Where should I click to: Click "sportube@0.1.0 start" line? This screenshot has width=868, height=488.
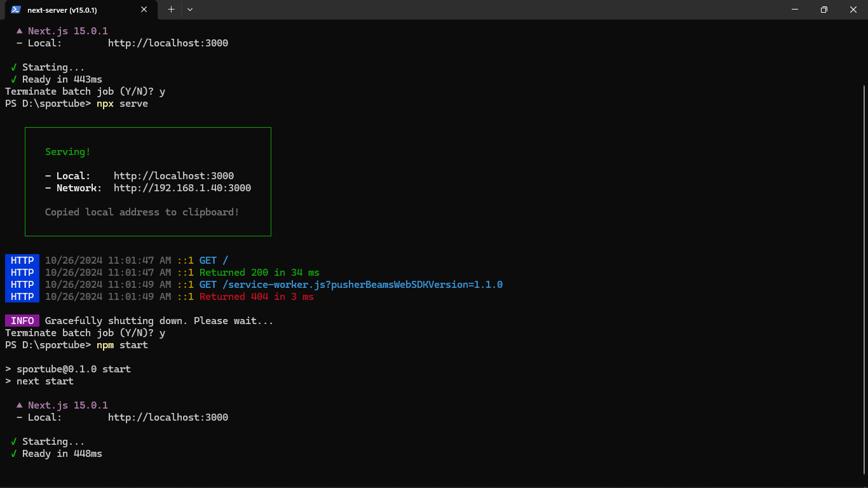68,369
